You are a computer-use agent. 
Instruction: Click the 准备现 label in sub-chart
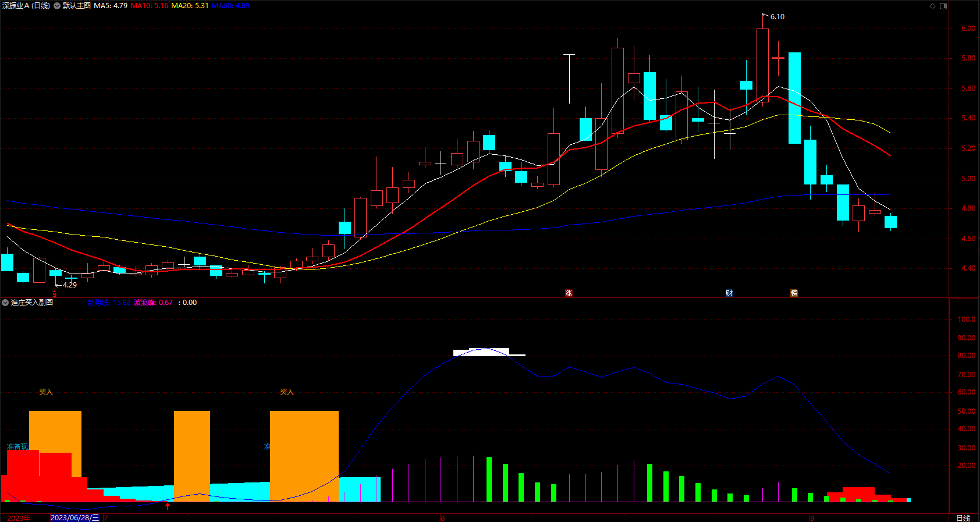[17, 447]
